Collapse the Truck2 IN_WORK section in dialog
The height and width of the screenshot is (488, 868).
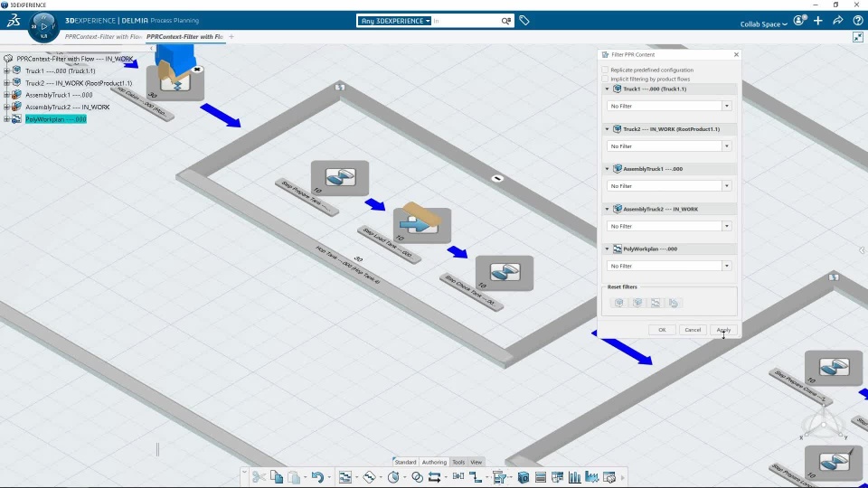point(607,129)
